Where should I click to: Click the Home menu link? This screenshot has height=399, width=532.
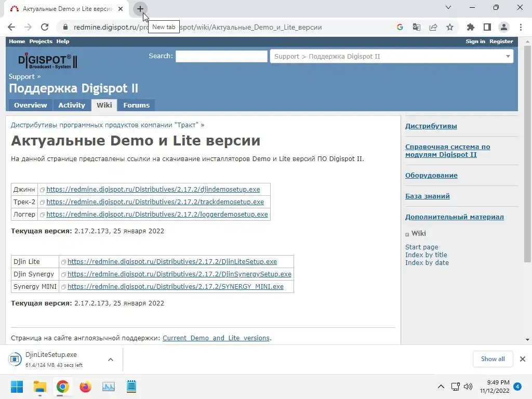[x=17, y=42]
